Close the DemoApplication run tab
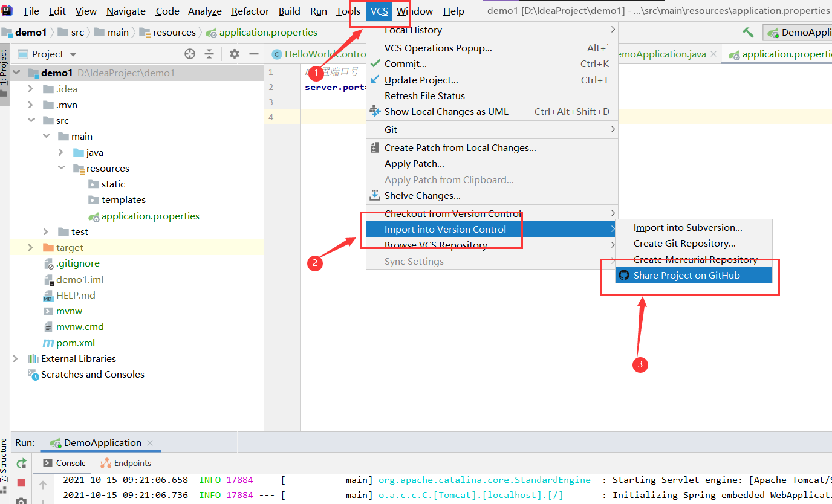The image size is (832, 504). [150, 442]
